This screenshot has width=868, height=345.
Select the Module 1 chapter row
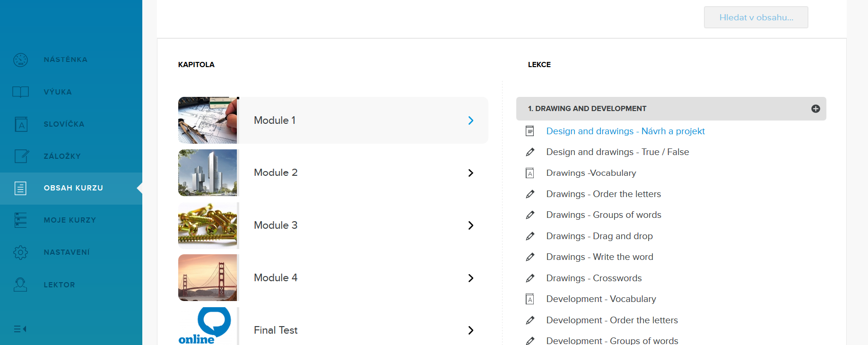pyautogui.click(x=333, y=121)
